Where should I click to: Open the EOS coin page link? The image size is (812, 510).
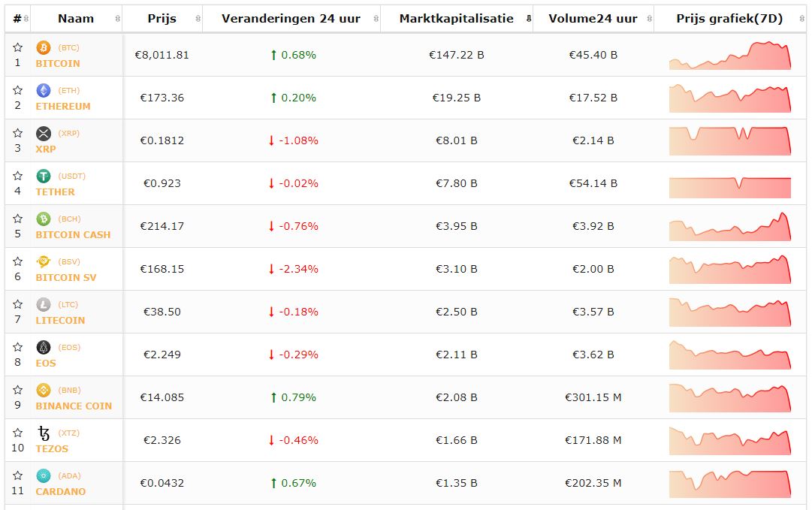coord(46,363)
